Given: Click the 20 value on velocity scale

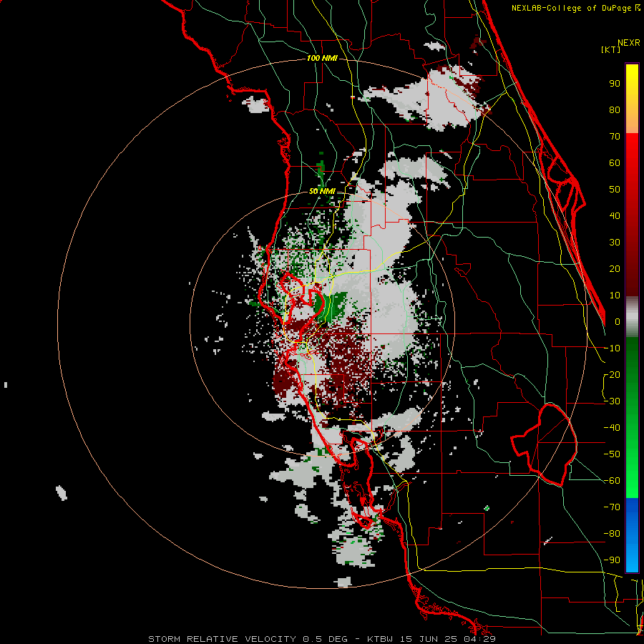Looking at the screenshot, I should [615, 268].
